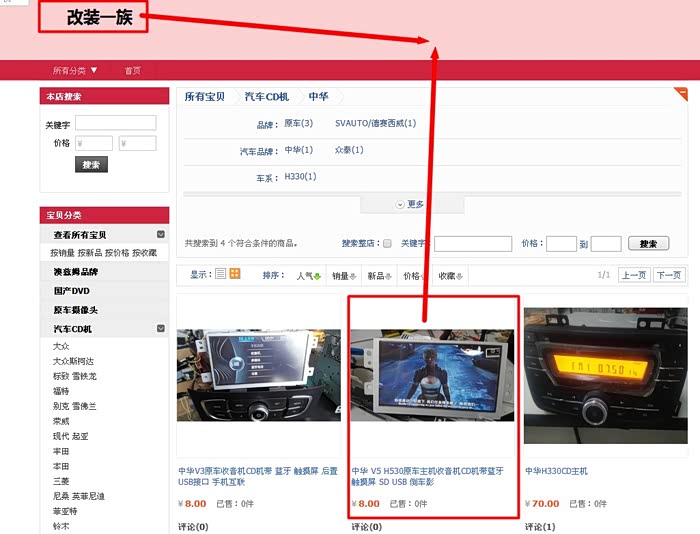
Task: Sort products by 新品 newest
Action: point(379,275)
